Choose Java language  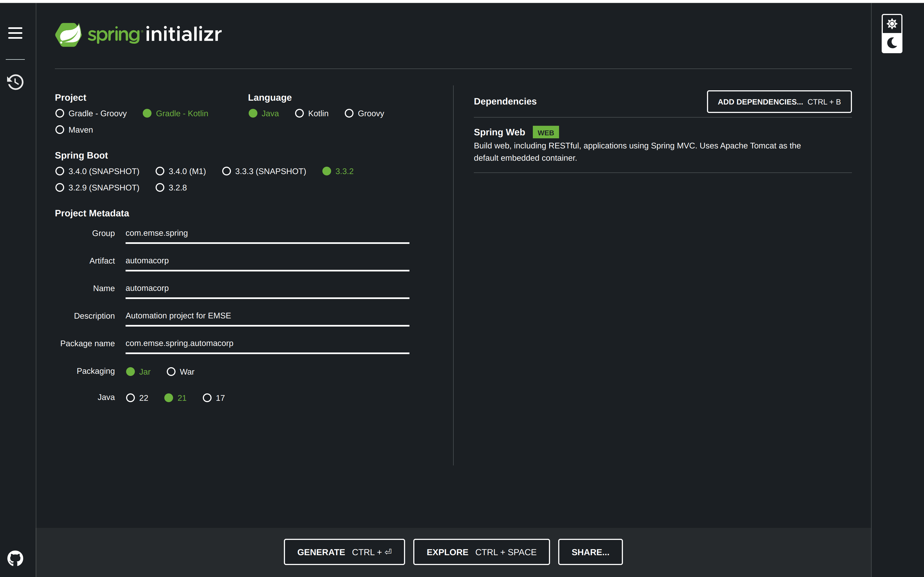[x=263, y=113]
